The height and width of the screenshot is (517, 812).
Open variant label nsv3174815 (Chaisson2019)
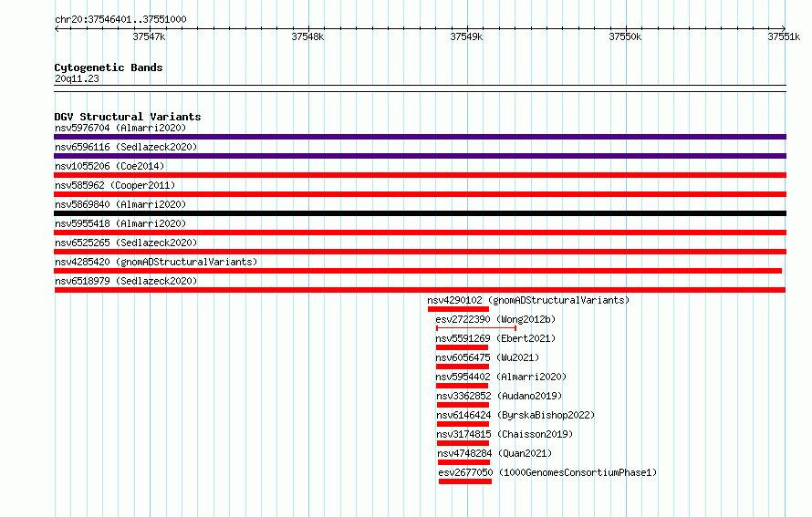tap(505, 434)
